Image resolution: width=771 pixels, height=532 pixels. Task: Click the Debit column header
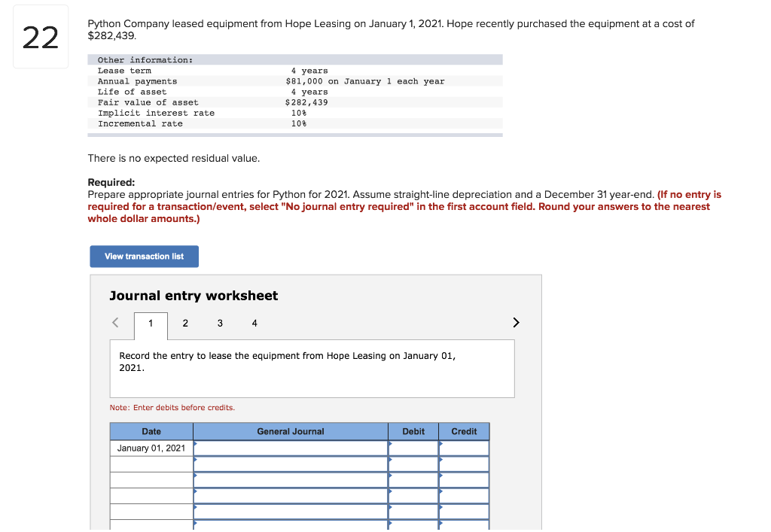(413, 431)
